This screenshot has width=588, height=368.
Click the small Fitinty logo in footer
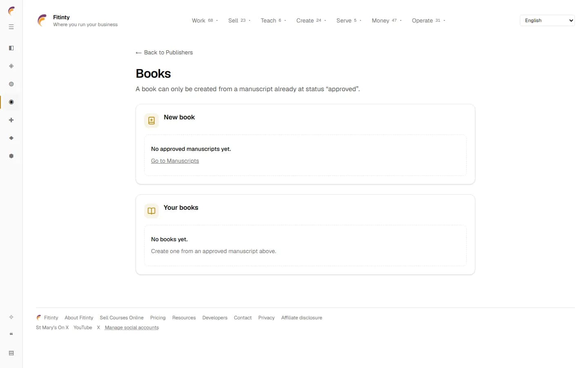point(39,318)
